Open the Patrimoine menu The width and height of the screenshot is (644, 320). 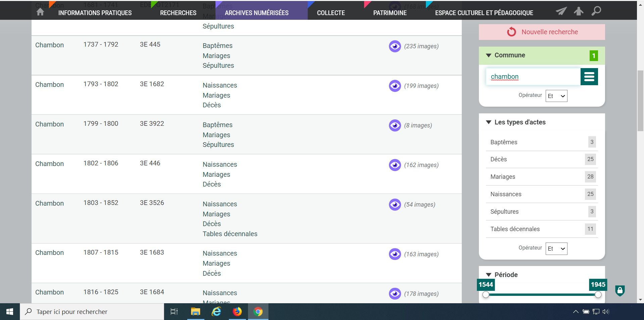(x=390, y=13)
